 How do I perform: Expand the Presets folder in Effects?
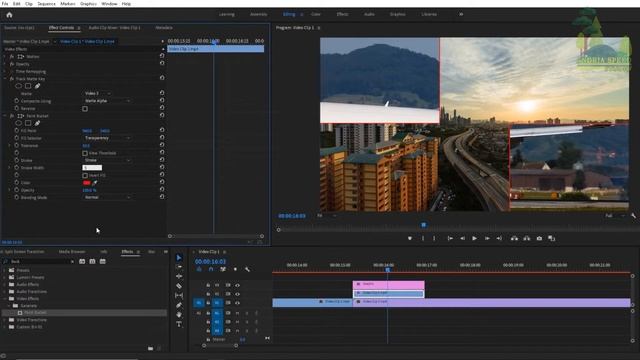(4, 270)
